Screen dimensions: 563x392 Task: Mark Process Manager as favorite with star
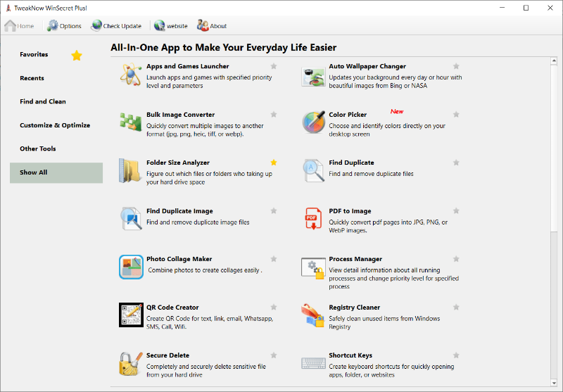pyautogui.click(x=456, y=259)
